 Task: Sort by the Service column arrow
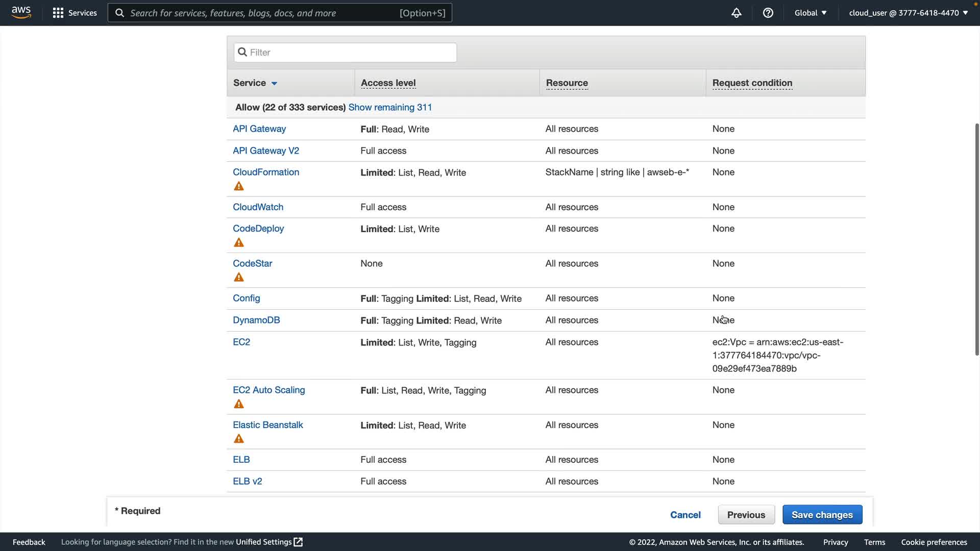pyautogui.click(x=274, y=83)
